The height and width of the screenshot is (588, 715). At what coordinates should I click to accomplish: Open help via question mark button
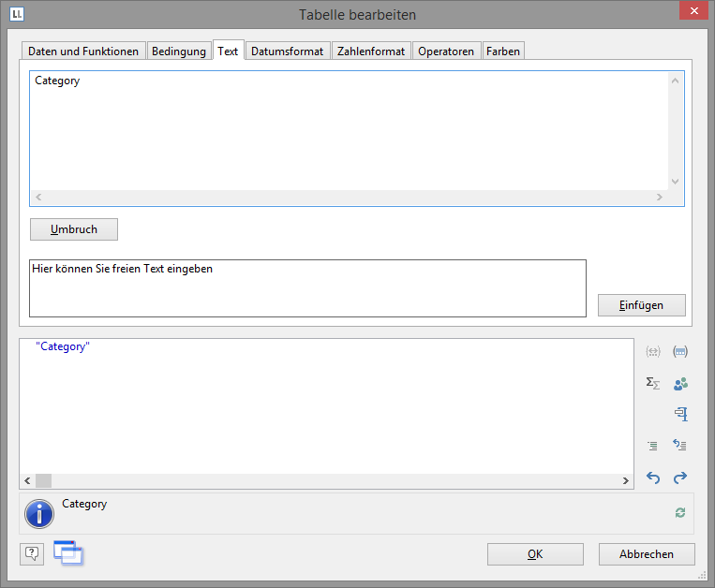tap(32, 553)
